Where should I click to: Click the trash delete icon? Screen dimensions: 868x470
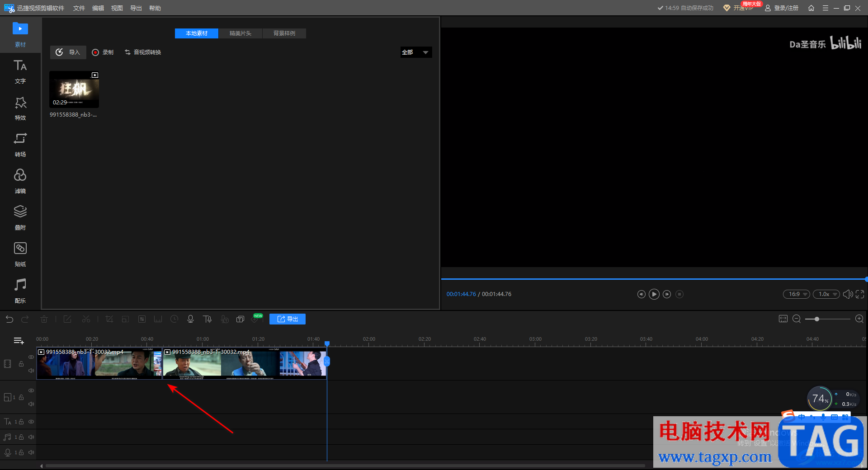(44, 319)
